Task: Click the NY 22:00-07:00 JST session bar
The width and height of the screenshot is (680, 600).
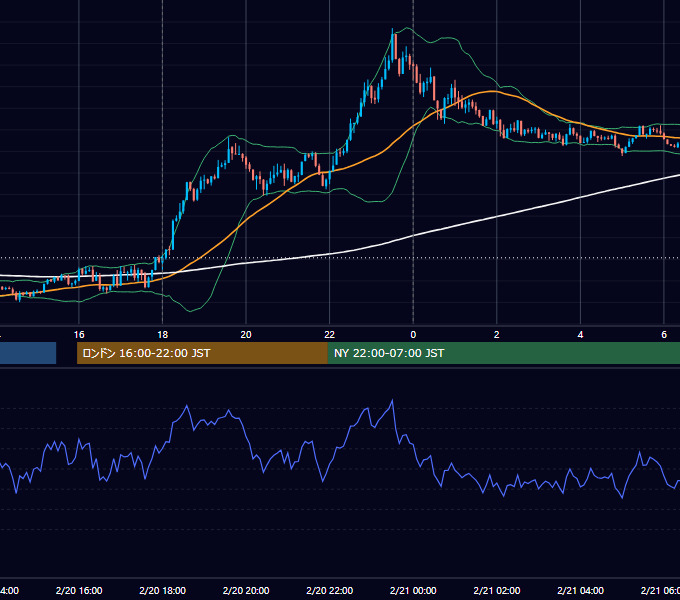Action: click(x=503, y=353)
